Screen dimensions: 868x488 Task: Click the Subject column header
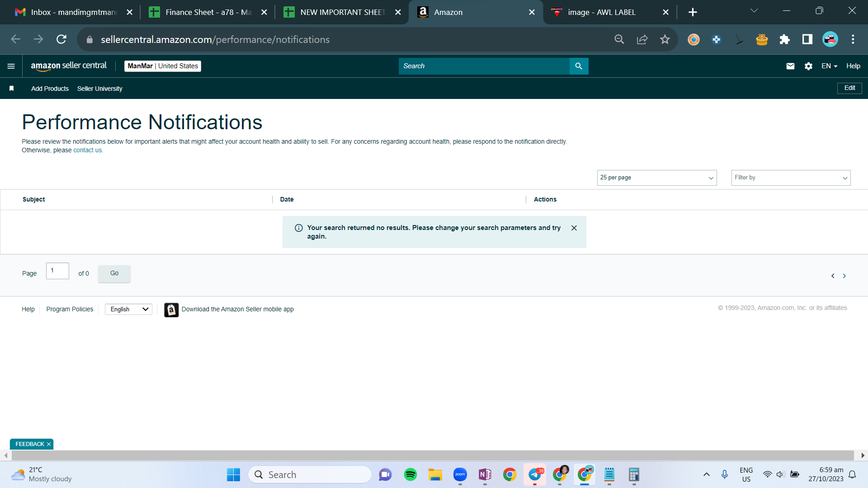click(34, 199)
